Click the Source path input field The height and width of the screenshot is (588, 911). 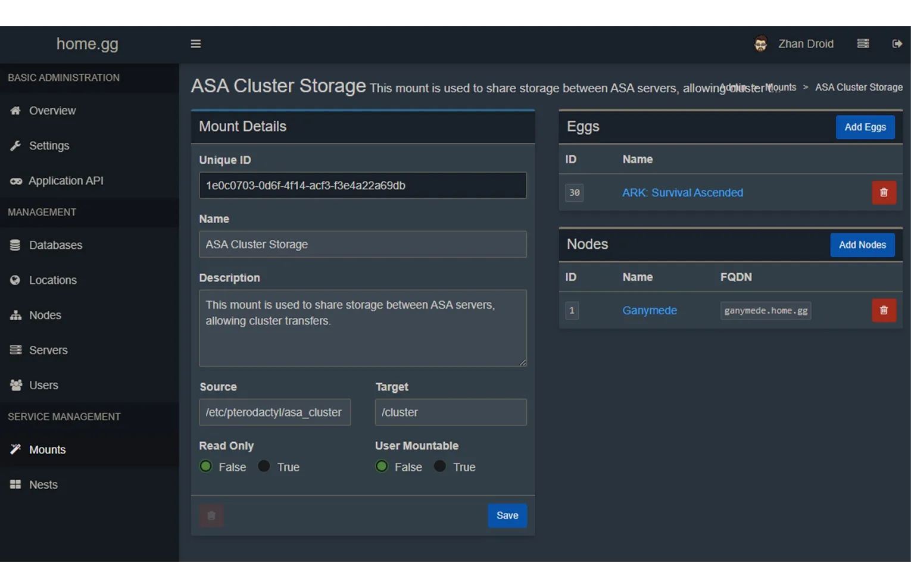(274, 412)
